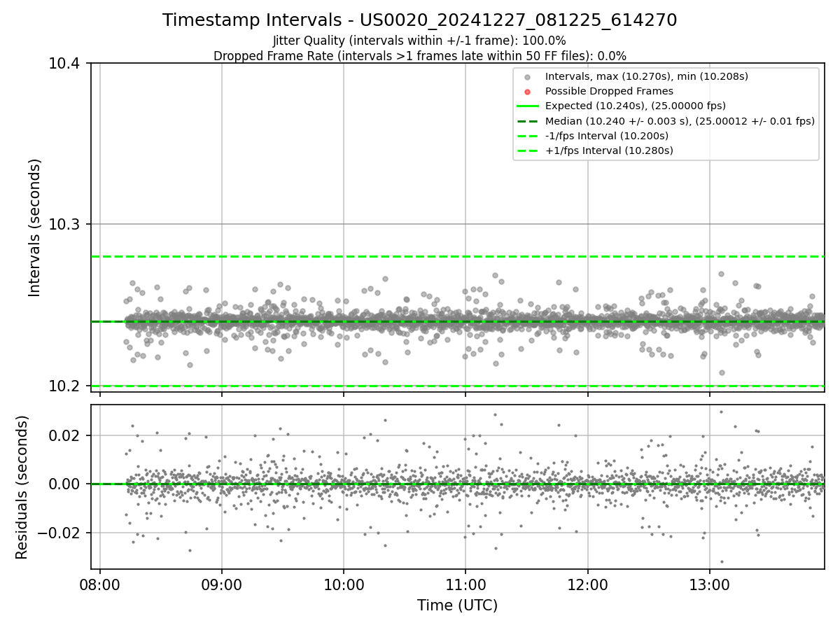840x630 pixels.
Task: Click the dark green dashed sample for 'Median'
Action: pos(528,121)
